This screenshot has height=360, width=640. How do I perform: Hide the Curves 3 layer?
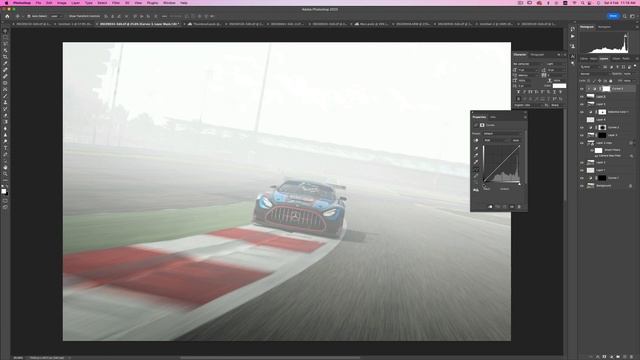[582, 89]
